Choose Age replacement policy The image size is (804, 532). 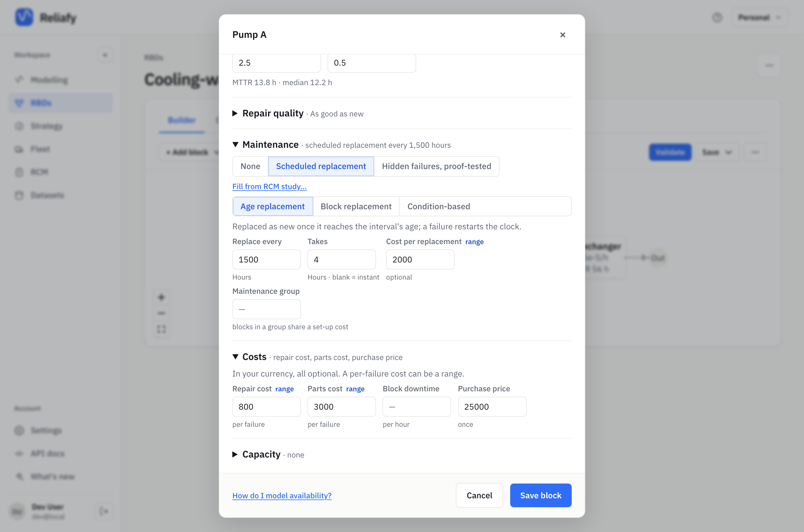tap(273, 206)
